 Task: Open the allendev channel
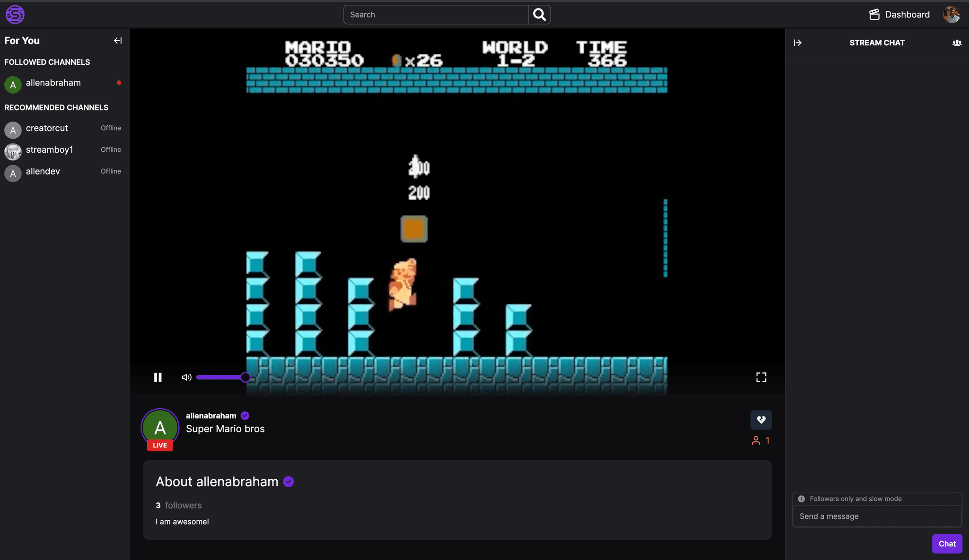click(43, 171)
